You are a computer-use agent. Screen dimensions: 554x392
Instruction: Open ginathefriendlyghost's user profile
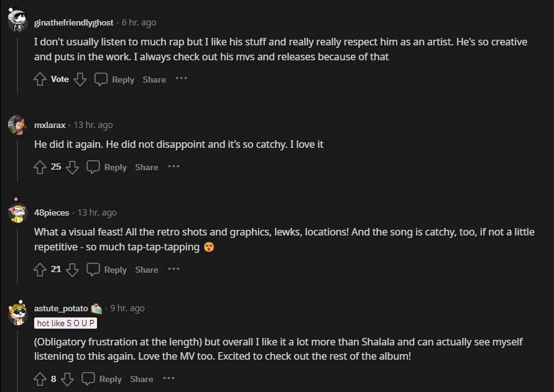tap(73, 22)
